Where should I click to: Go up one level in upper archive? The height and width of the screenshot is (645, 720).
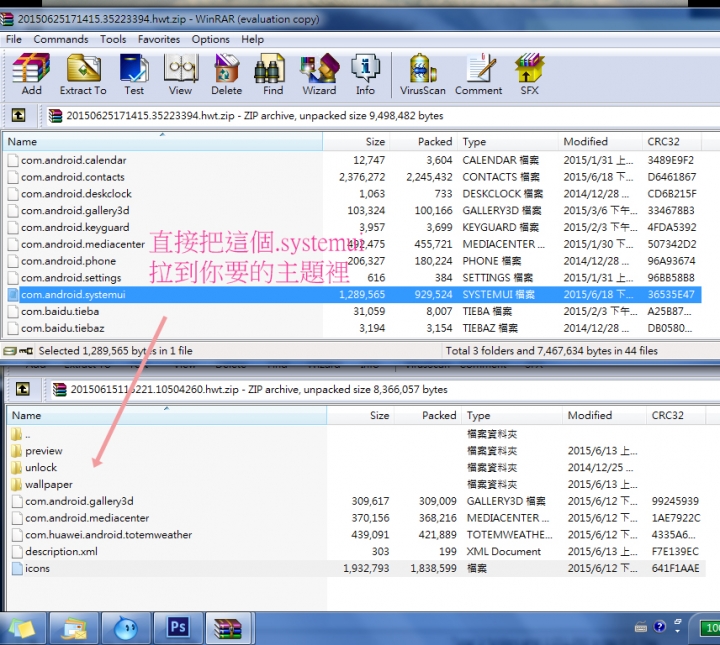click(18, 115)
